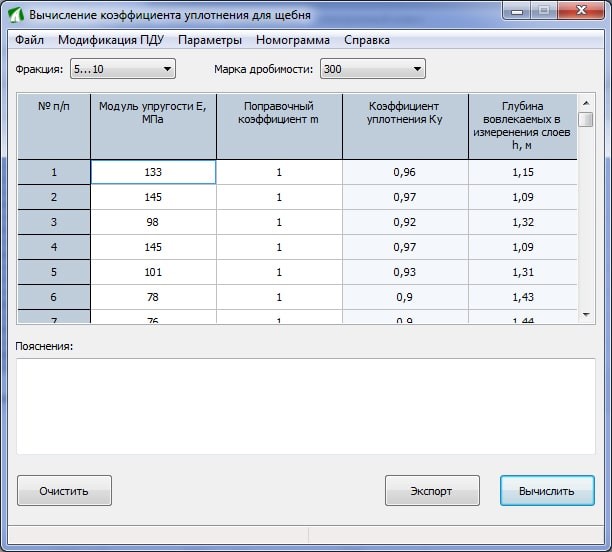
Task: Select the row 6 cell with value 78
Action: [153, 297]
